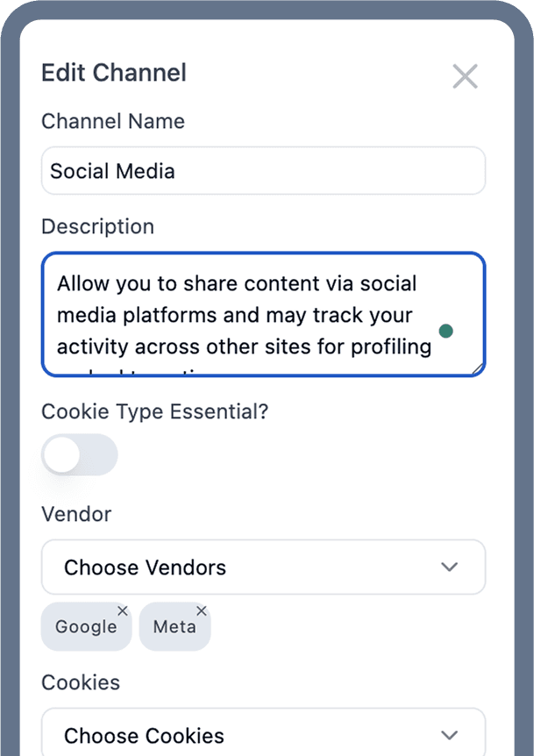The width and height of the screenshot is (534, 756).
Task: Close the Edit Channel dialog
Action: 465,76
